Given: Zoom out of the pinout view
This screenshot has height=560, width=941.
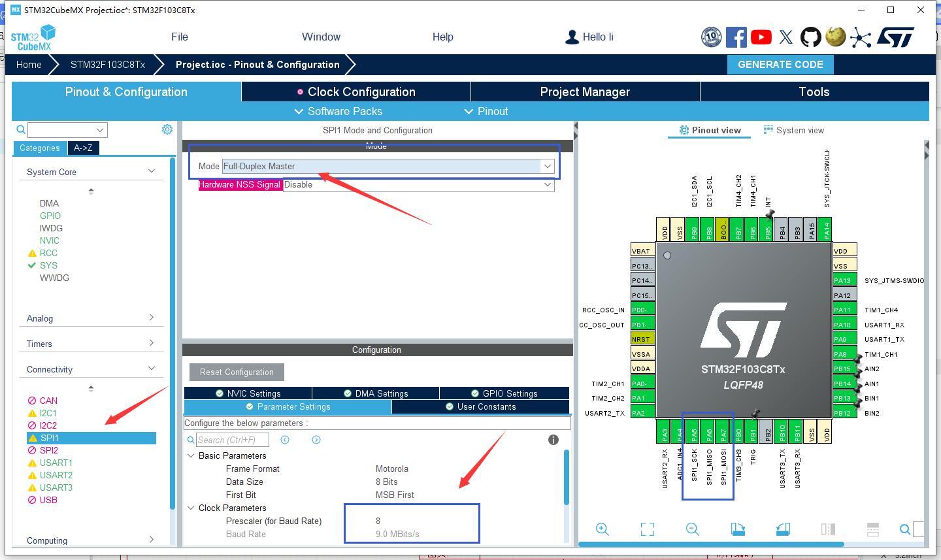Looking at the screenshot, I should [693, 529].
